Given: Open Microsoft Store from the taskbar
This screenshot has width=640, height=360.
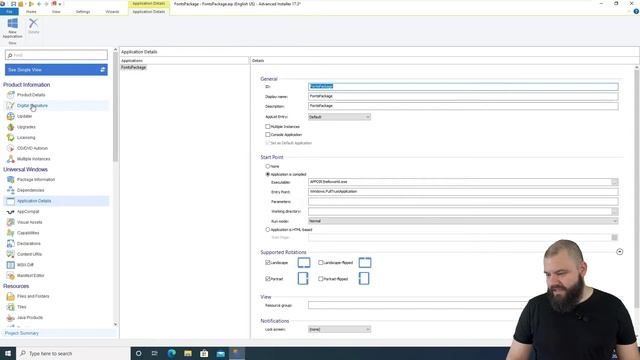Looking at the screenshot, I should [204, 353].
